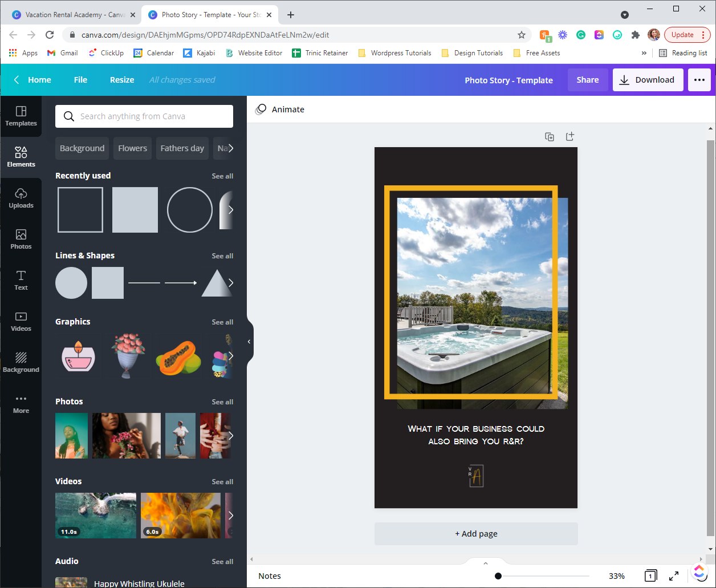This screenshot has height=588, width=716.
Task: Select the outlined square element
Action: (x=80, y=210)
